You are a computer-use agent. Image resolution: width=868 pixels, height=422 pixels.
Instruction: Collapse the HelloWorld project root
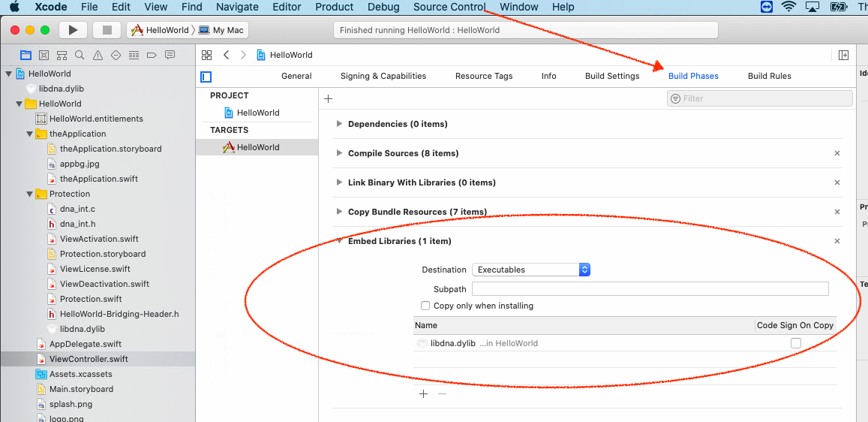(8, 74)
